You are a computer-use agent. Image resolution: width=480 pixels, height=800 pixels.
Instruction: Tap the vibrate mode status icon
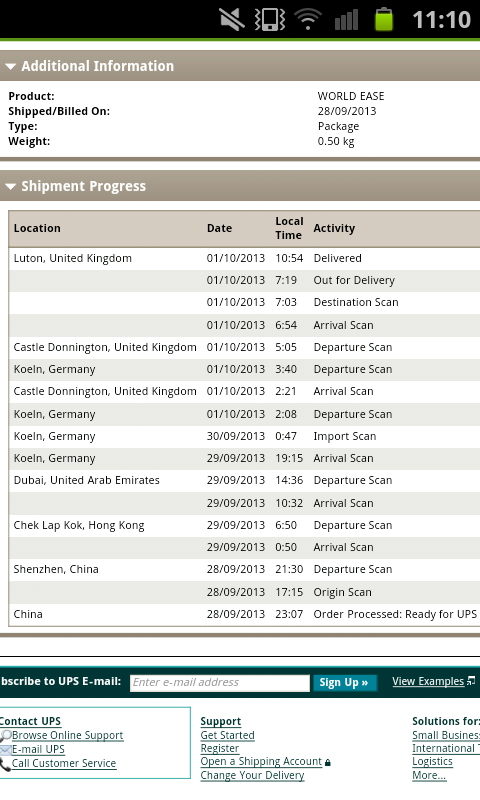(x=270, y=19)
